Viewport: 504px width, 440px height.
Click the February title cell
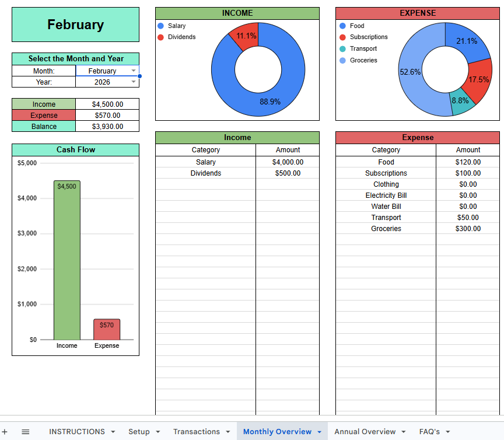tap(75, 25)
